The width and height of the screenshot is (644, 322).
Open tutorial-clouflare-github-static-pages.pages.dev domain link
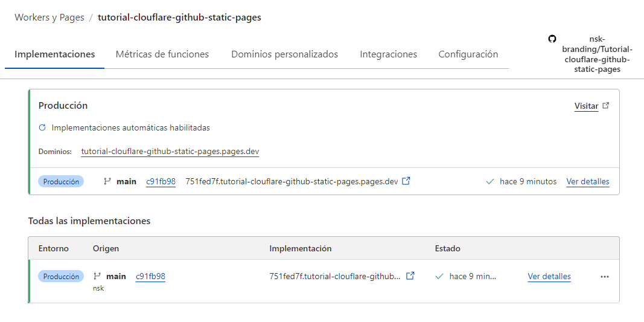tap(170, 151)
